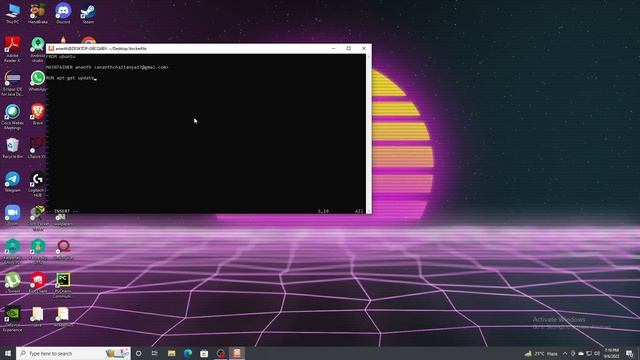Open the Windows Start menu

pos(8,353)
